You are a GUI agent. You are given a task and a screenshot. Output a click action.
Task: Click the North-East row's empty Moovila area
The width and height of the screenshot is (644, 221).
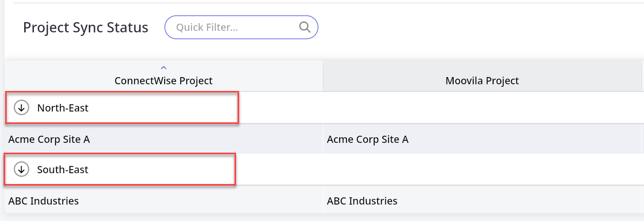[x=482, y=108]
